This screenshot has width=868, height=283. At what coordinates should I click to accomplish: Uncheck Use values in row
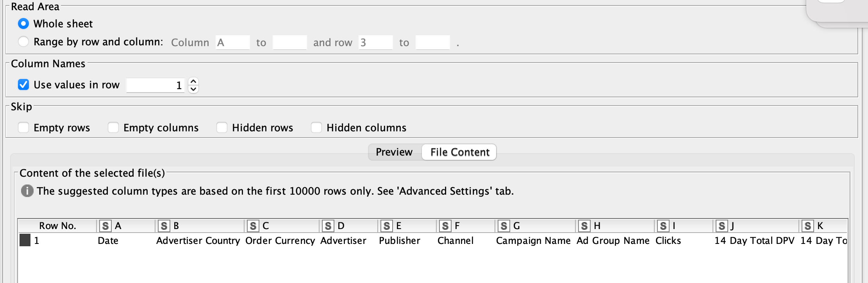tap(23, 84)
